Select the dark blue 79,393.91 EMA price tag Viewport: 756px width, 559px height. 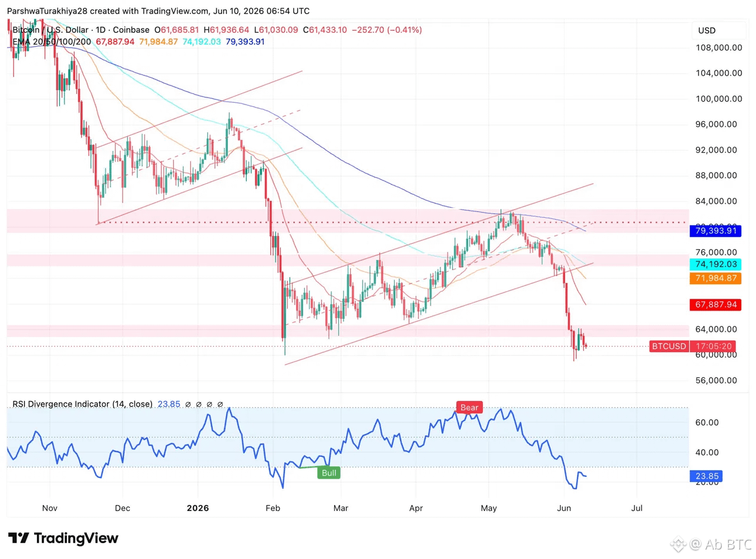pos(714,231)
